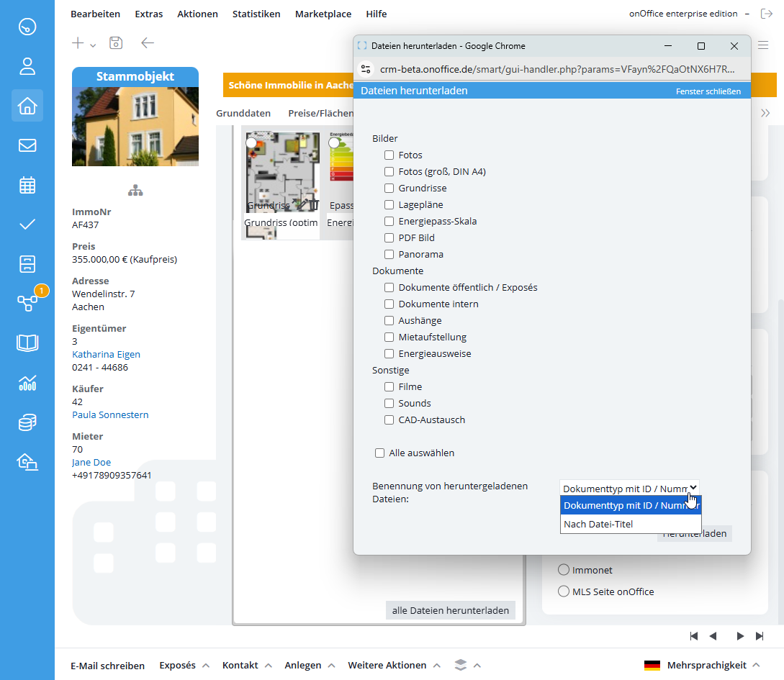Open the Katharina Eigen owner link

(x=106, y=354)
